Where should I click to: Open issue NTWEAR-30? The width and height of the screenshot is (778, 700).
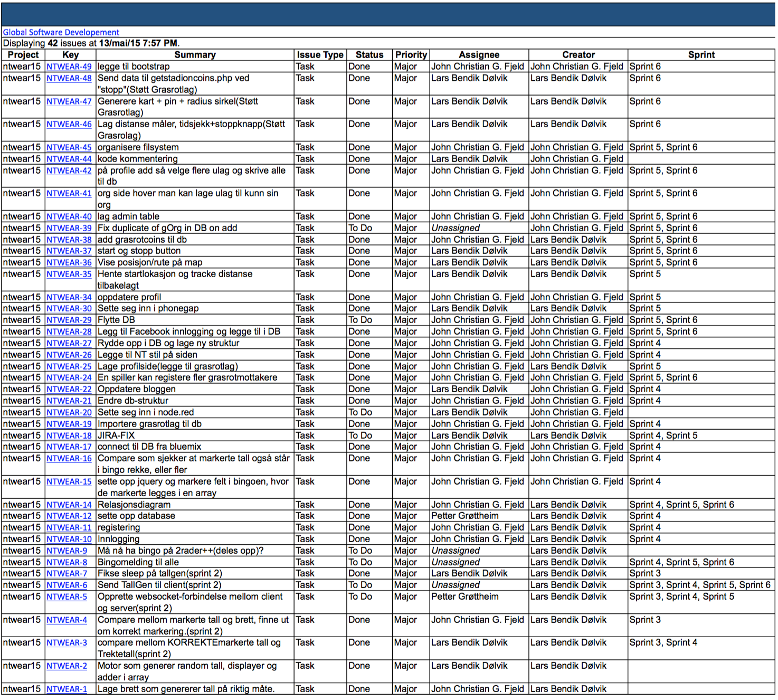click(69, 308)
